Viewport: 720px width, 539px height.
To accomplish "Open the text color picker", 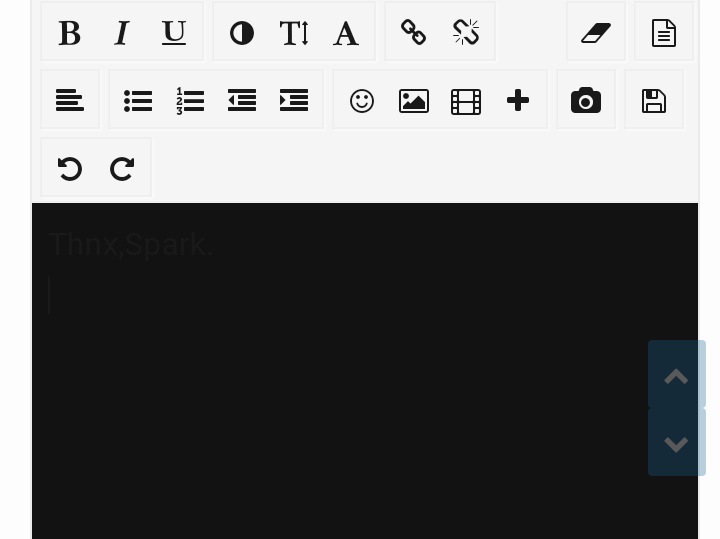I will point(242,33).
